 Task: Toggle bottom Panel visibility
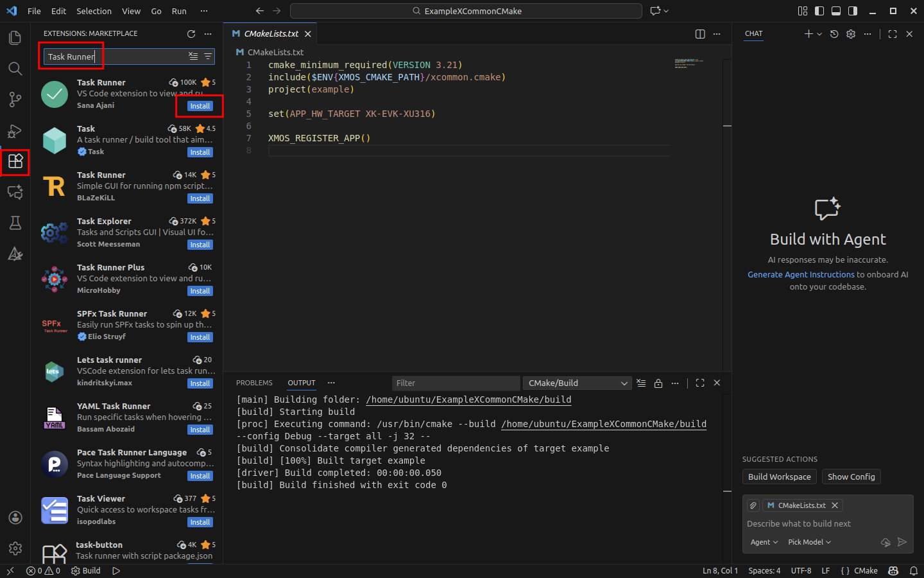836,11
